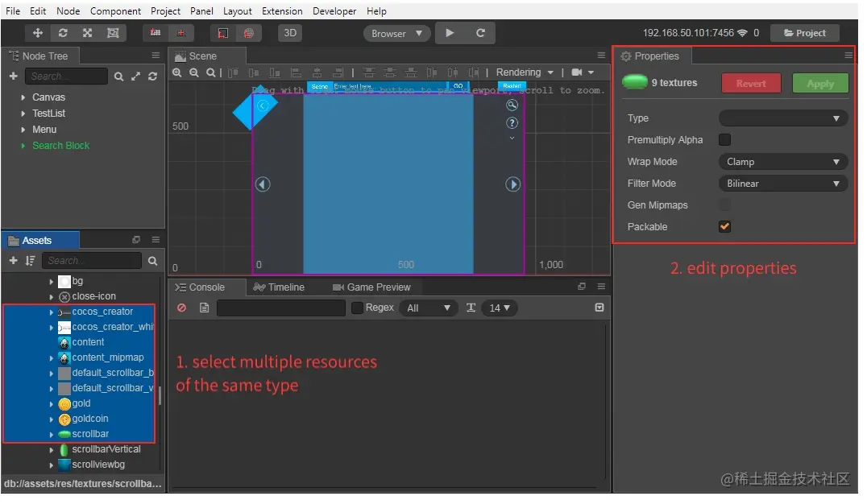867x504 pixels.
Task: Open the console log file icon
Action: pyautogui.click(x=204, y=308)
